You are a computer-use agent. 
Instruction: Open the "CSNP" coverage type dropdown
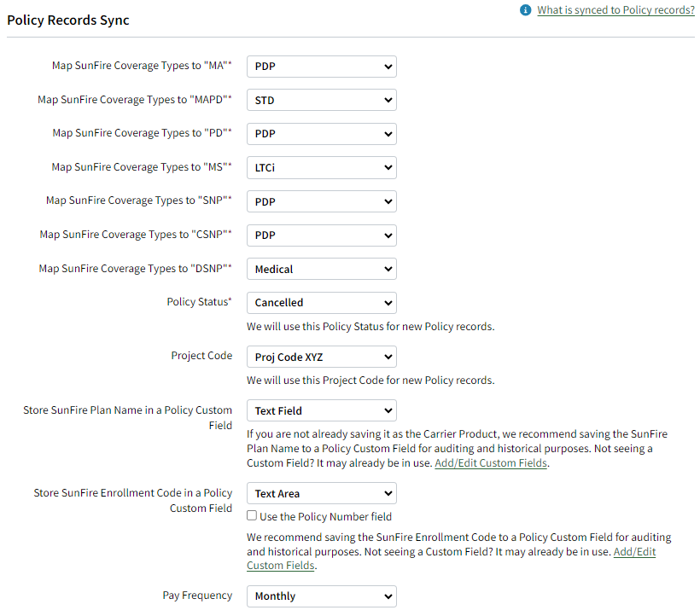[322, 235]
